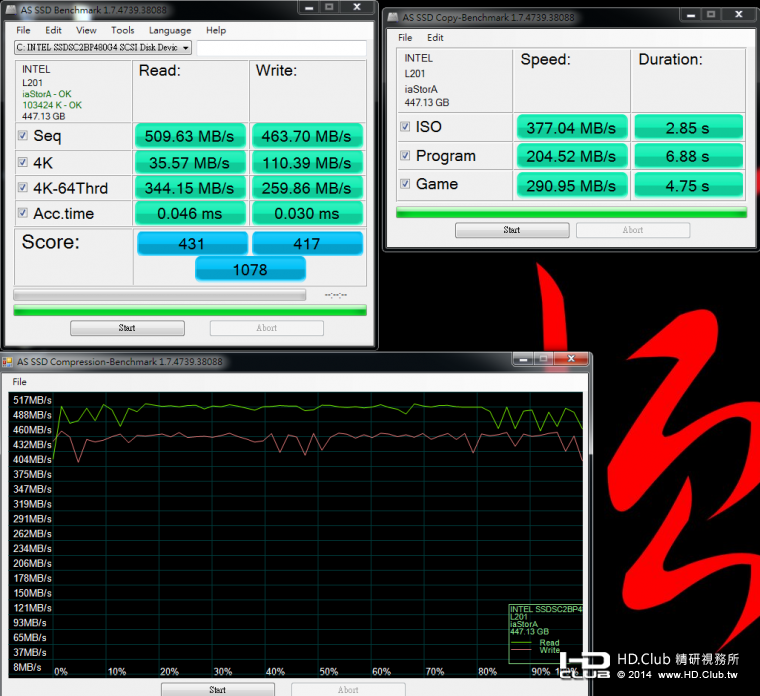Click the 103424 K - OK alignment text
The height and width of the screenshot is (696, 760).
[52, 105]
